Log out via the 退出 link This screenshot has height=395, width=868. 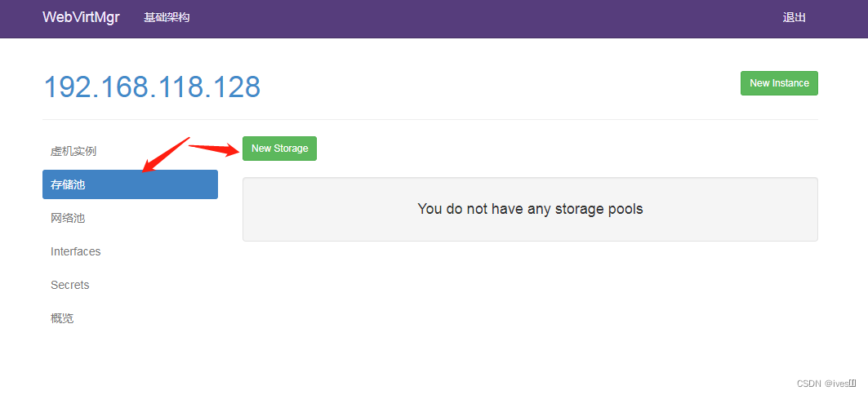(x=794, y=17)
